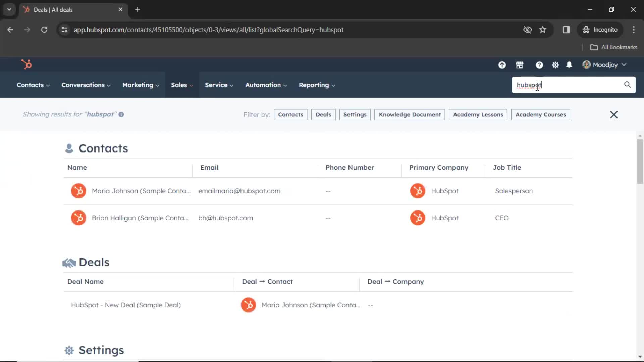Viewport: 644px width, 362px height.
Task: Click the vertical scrollbar thumb
Action: (640, 162)
